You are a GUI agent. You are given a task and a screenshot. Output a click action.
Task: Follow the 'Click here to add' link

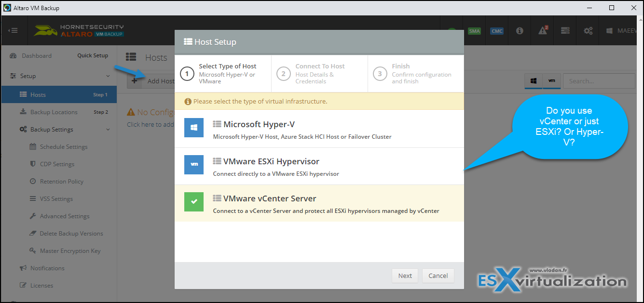point(150,124)
